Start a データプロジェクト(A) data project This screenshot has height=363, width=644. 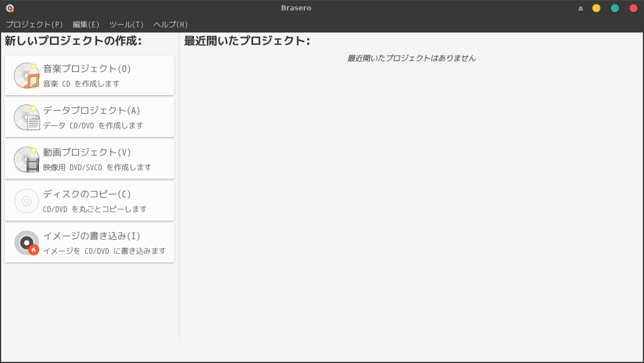pos(89,117)
